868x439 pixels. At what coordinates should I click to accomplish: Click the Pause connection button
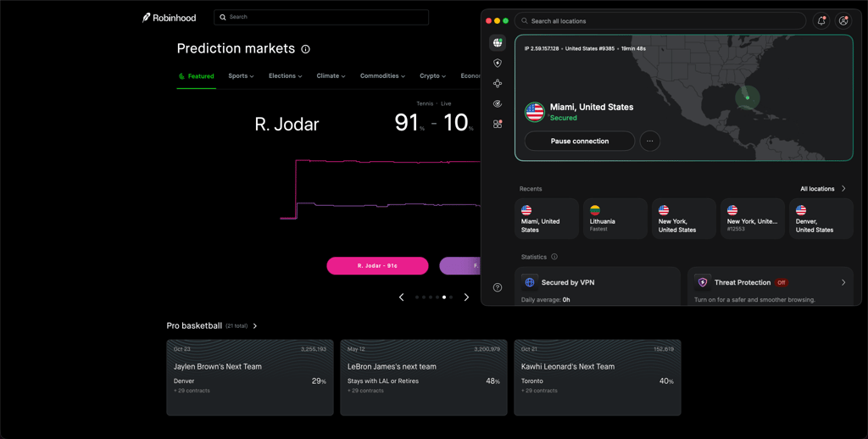pos(580,142)
